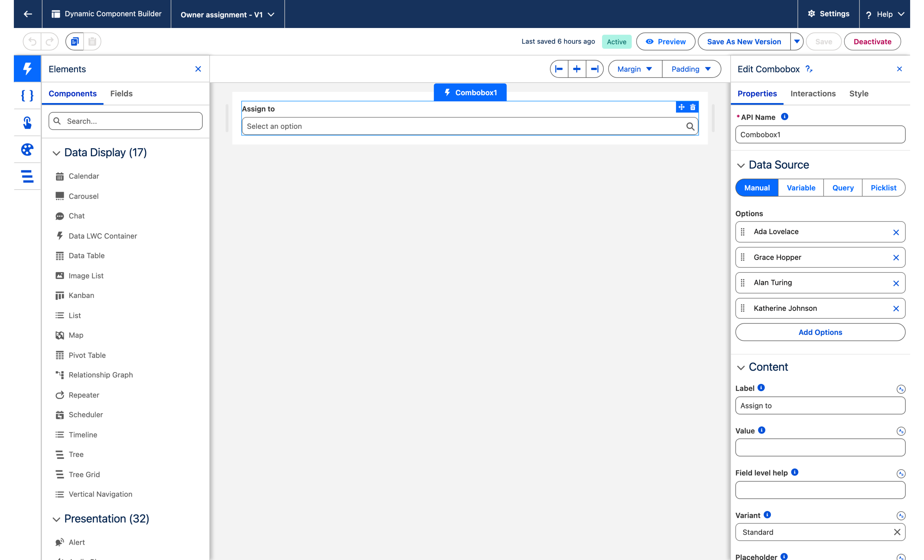Click Add Options button

[x=820, y=332]
